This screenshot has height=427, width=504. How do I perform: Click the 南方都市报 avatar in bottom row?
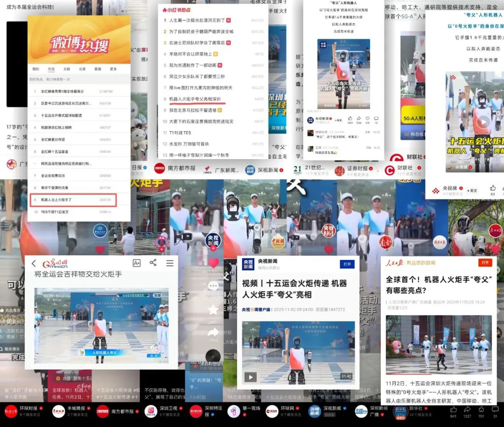click(x=103, y=412)
